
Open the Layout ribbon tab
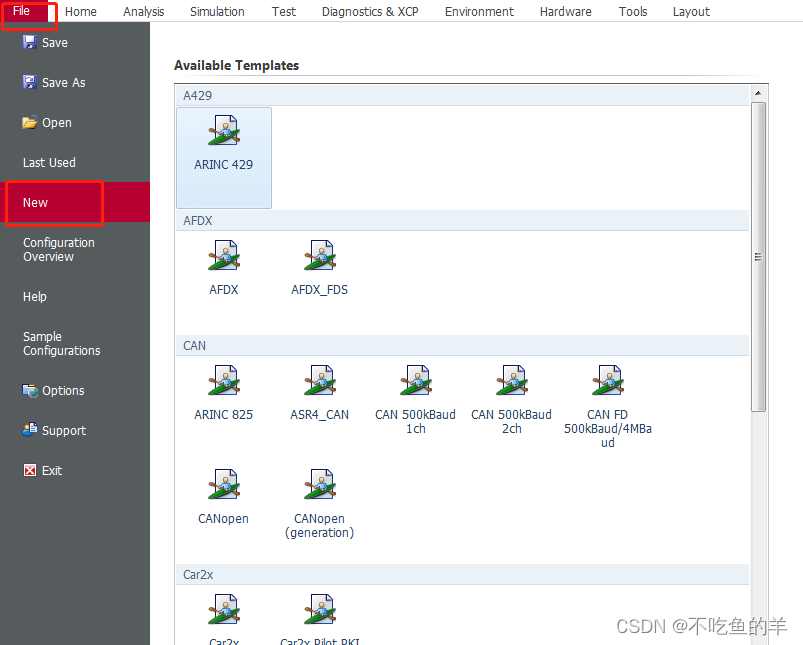(691, 11)
